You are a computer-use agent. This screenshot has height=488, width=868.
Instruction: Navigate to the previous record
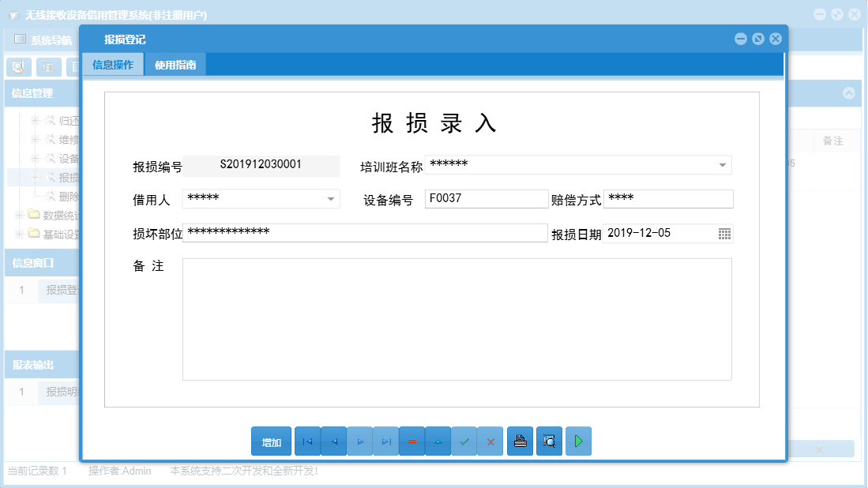333,441
